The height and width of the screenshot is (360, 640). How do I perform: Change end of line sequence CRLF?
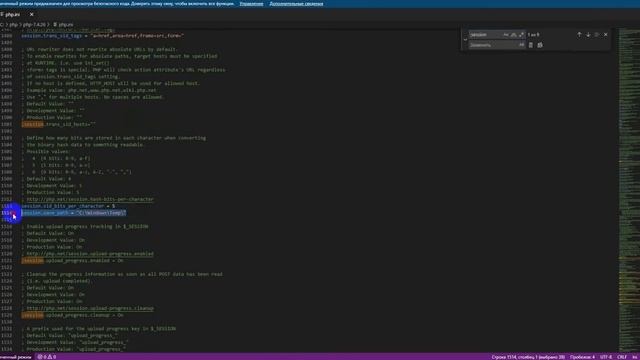[x=622, y=357]
